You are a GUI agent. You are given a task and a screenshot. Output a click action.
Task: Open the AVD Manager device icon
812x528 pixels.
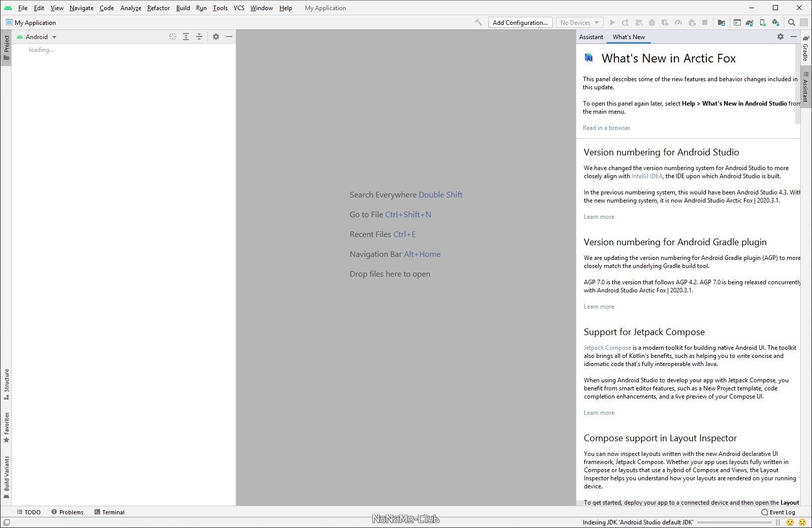[763, 22]
